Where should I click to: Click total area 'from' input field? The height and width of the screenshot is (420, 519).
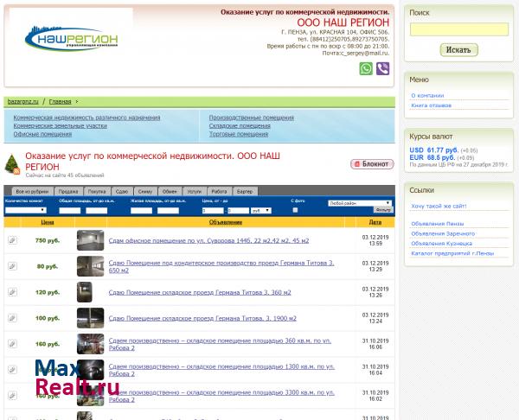pos(70,211)
